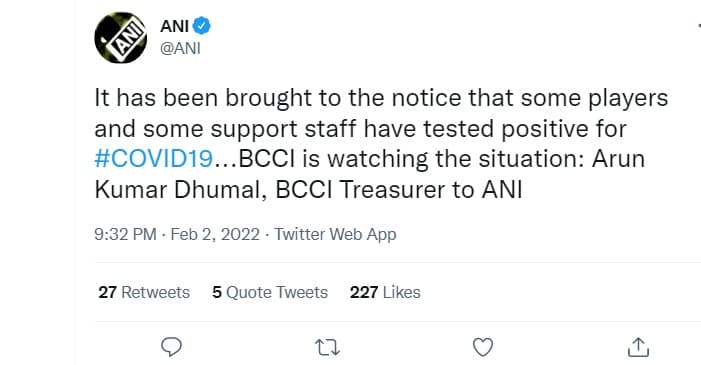Retweet using the arrows icon
Screen dimensions: 701x365
(x=327, y=347)
